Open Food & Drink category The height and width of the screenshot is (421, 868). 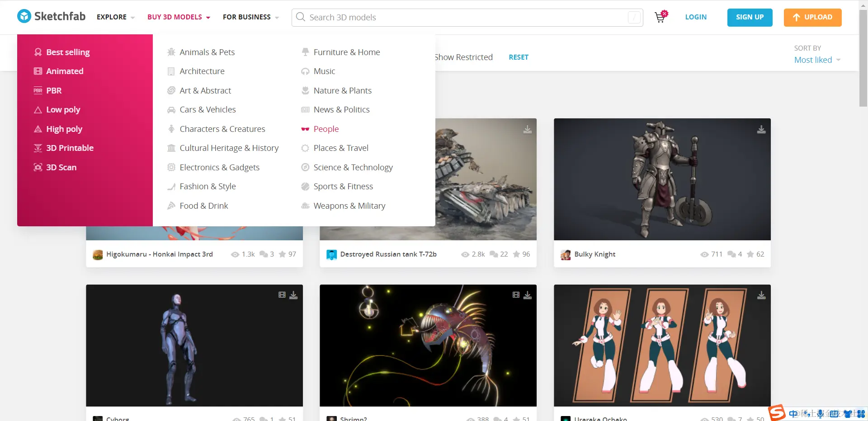coord(204,206)
